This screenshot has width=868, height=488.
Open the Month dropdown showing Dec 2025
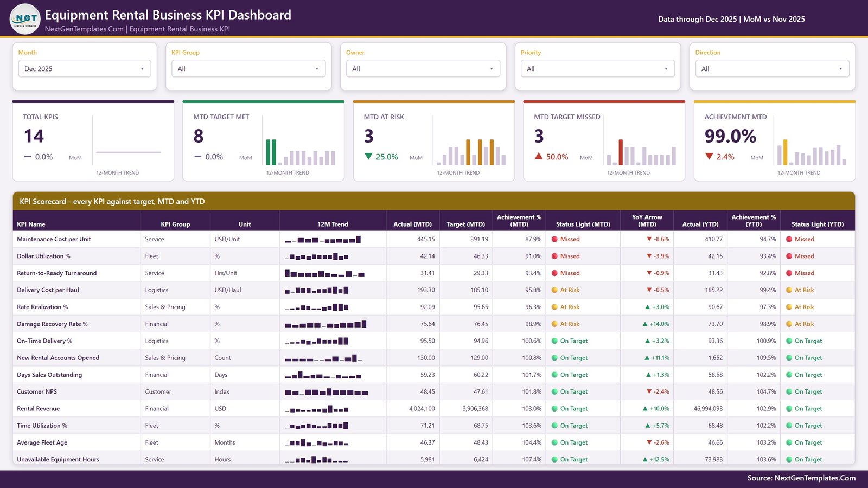pyautogui.click(x=85, y=69)
